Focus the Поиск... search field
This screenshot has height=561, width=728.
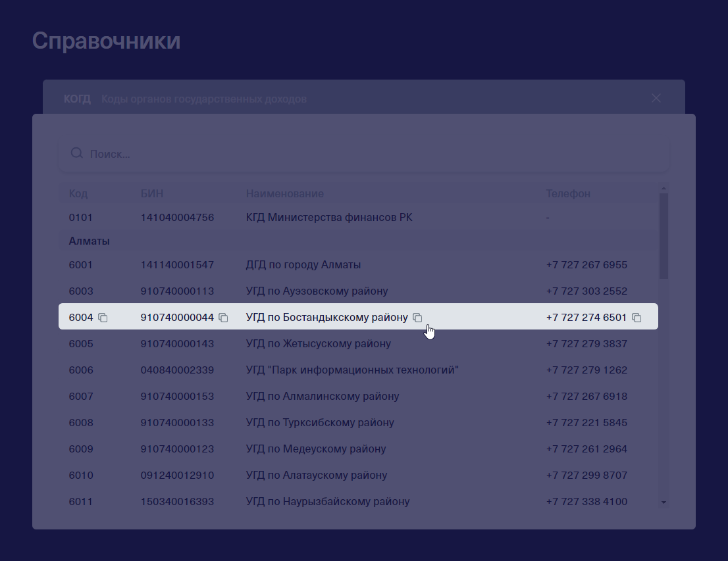(364, 154)
